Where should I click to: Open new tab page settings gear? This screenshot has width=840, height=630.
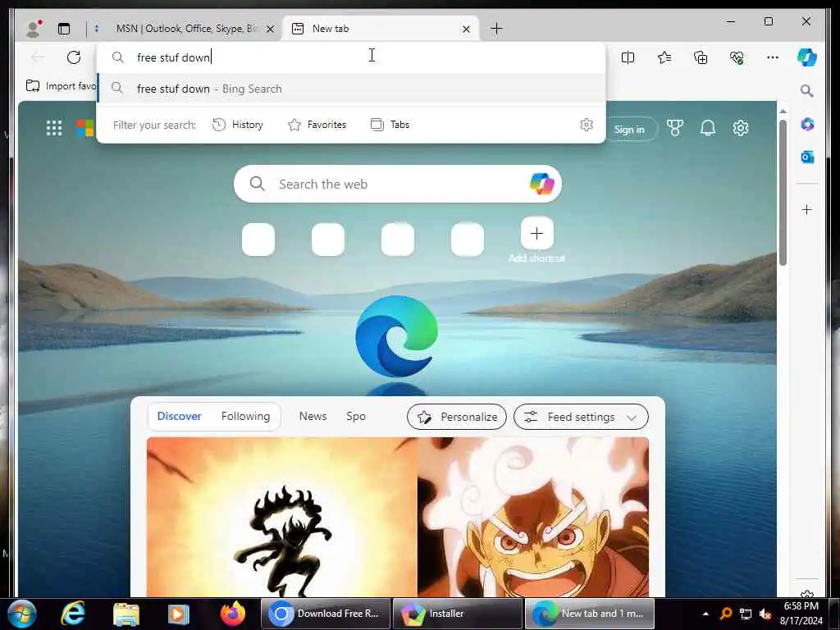[741, 128]
